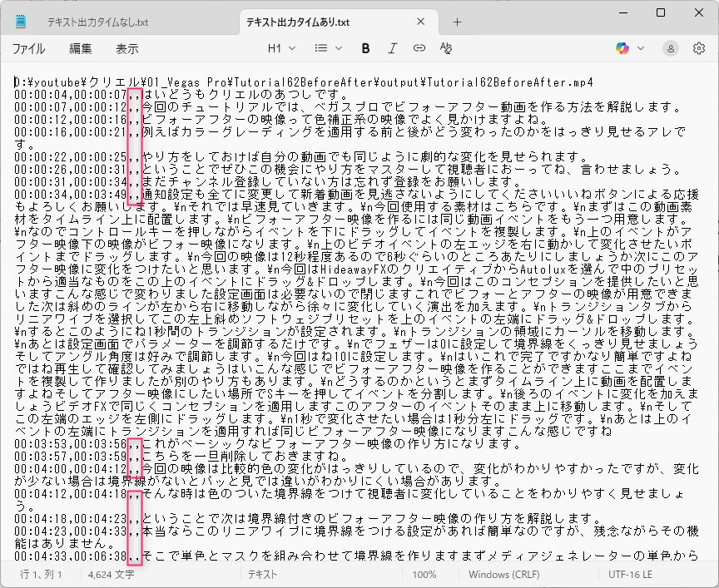This screenshot has width=719, height=588.
Task: Open the account profile icon
Action: (x=672, y=48)
